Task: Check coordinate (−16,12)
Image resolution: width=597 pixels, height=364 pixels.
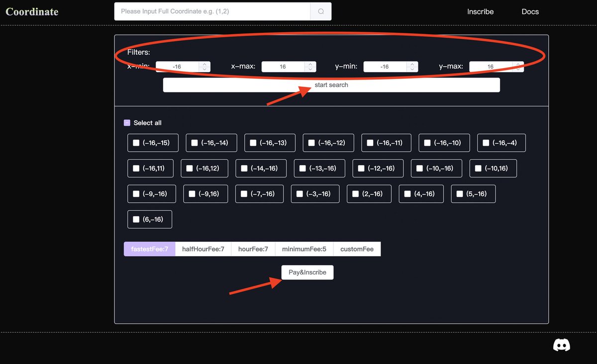Action: pyautogui.click(x=190, y=169)
